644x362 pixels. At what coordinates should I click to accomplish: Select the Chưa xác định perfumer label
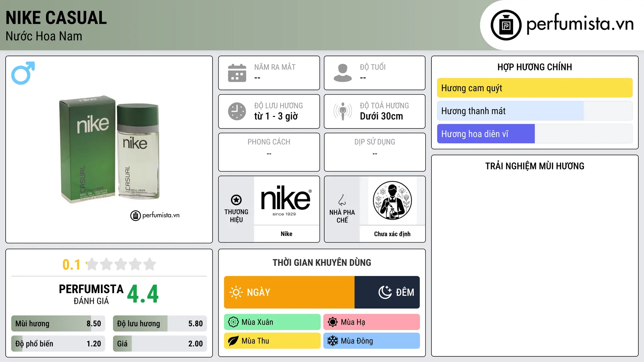(x=392, y=234)
